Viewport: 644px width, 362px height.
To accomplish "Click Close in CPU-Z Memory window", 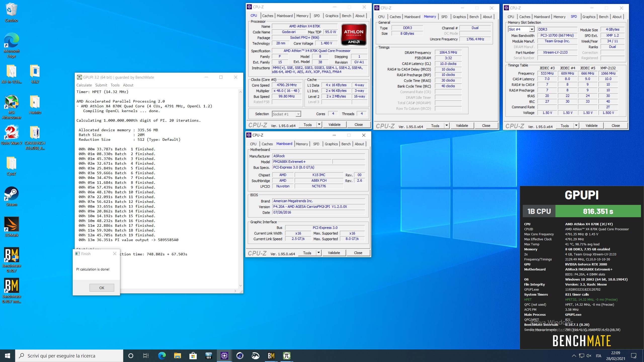I will (486, 126).
